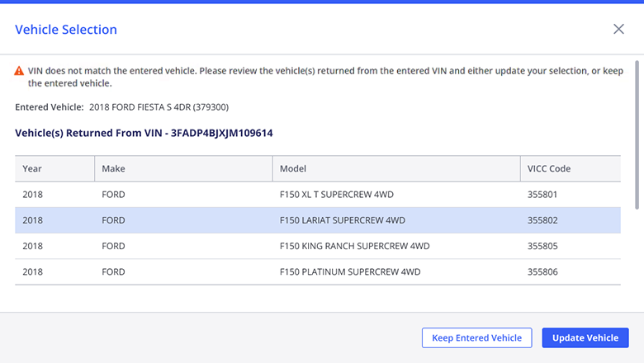
Task: Select the F150 PLATINUM SUPERCREW 4WD row
Action: [x=318, y=272]
